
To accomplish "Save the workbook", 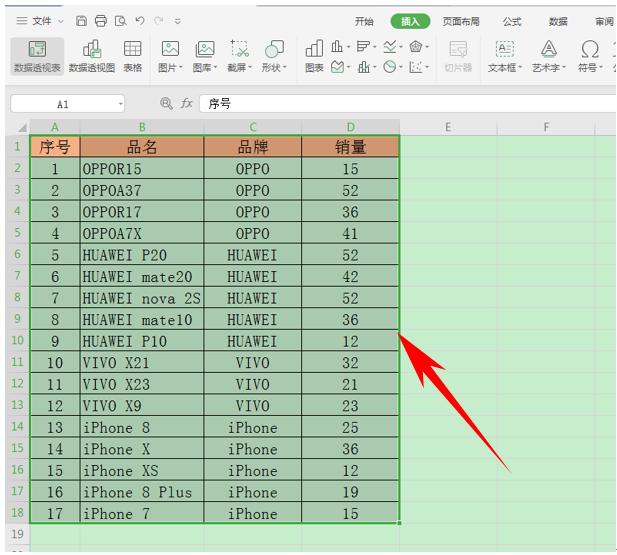I will pyautogui.click(x=81, y=21).
